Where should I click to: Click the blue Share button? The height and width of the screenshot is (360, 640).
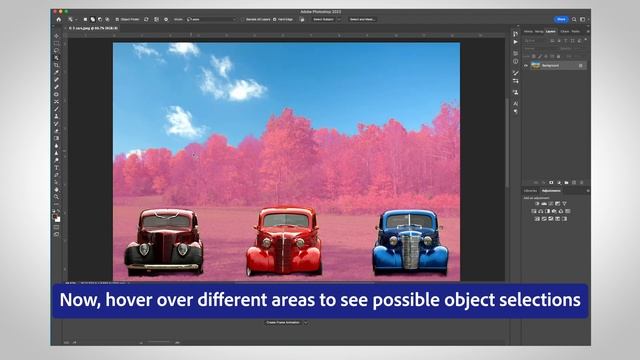click(x=561, y=19)
